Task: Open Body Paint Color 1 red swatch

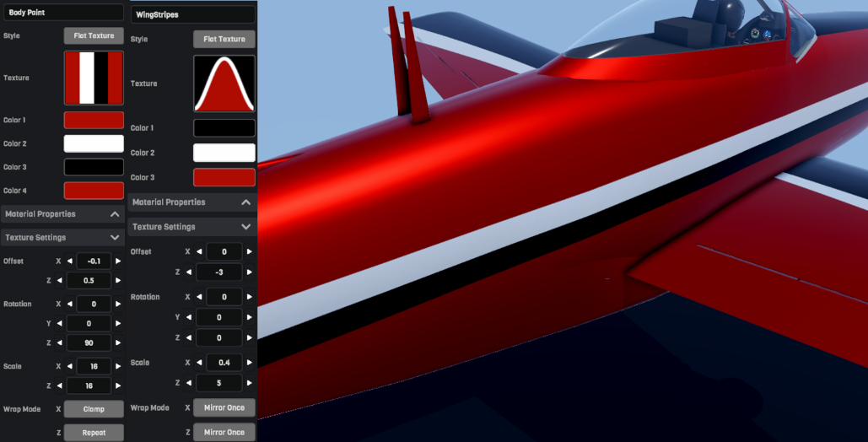Action: [94, 120]
